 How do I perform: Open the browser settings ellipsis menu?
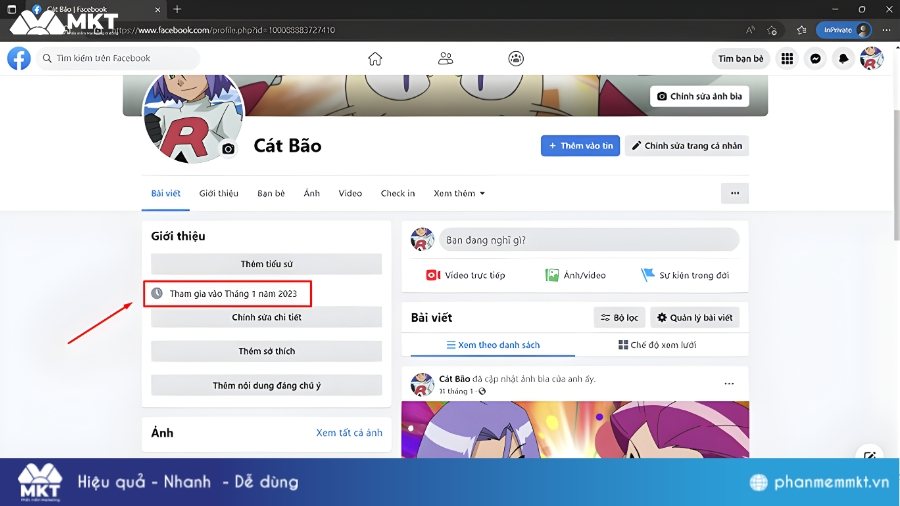(887, 30)
